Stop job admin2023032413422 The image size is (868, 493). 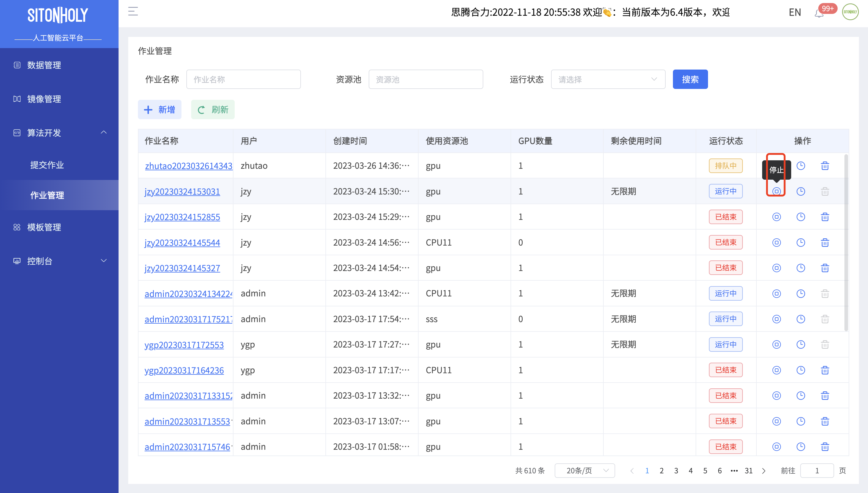click(776, 294)
